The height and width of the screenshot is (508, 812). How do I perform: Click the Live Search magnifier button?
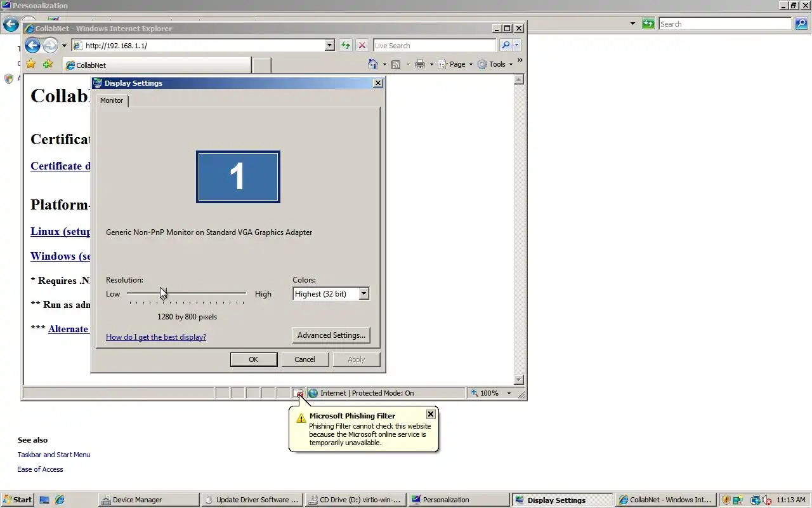click(506, 46)
